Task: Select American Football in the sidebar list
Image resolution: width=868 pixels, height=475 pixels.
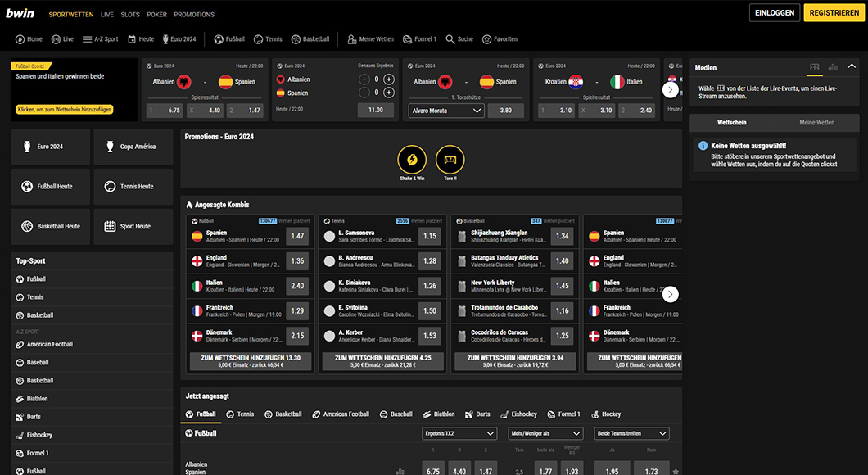Action: [92, 344]
